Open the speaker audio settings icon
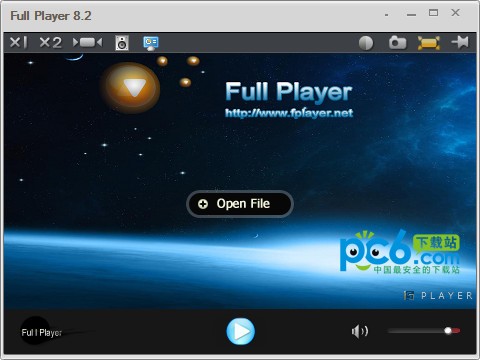This screenshot has width=480, height=360. click(122, 43)
